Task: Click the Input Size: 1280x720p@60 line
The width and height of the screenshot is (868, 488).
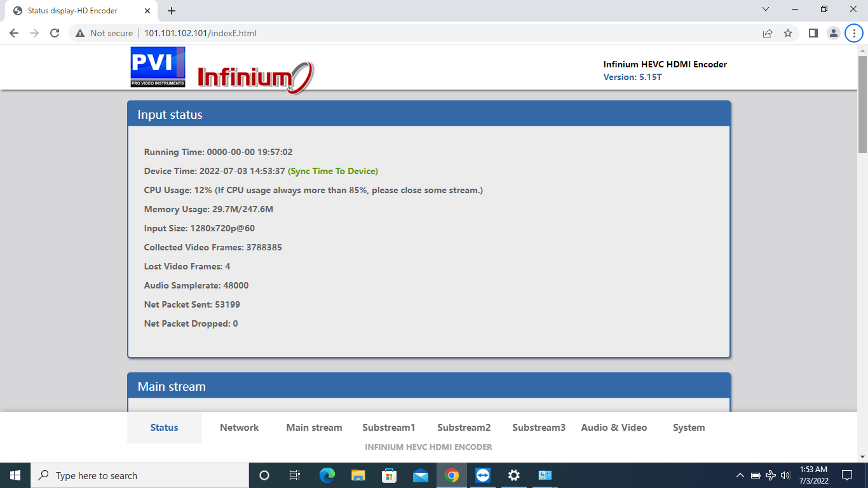Action: click(200, 228)
